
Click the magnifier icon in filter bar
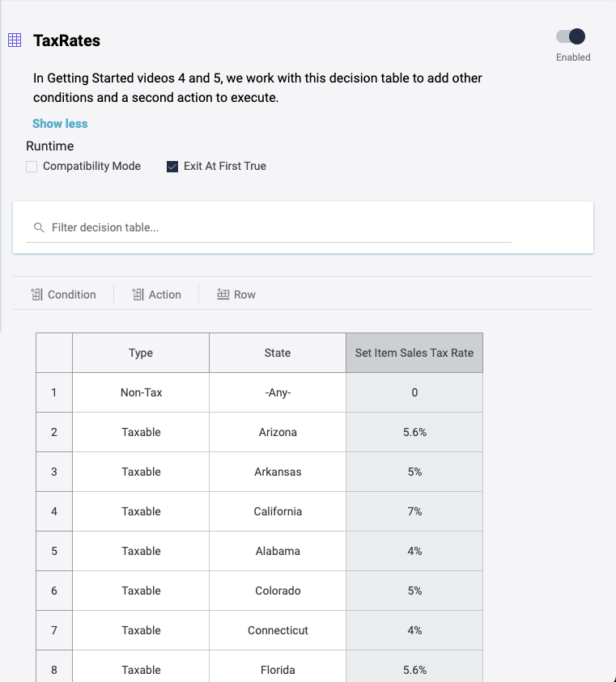(39, 228)
